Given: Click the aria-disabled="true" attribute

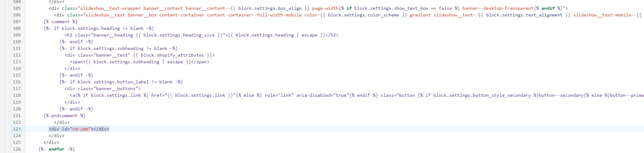Looking at the screenshot, I should click(x=322, y=95).
